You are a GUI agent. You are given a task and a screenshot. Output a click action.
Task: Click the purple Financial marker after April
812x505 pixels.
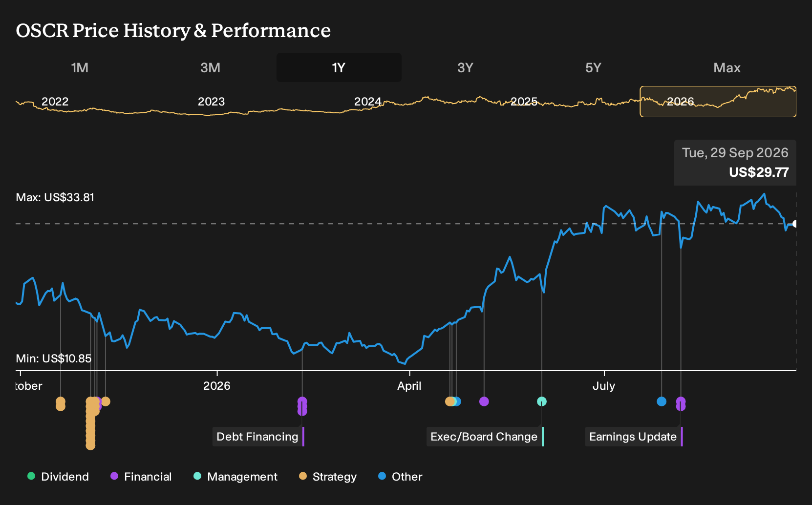[x=484, y=401]
